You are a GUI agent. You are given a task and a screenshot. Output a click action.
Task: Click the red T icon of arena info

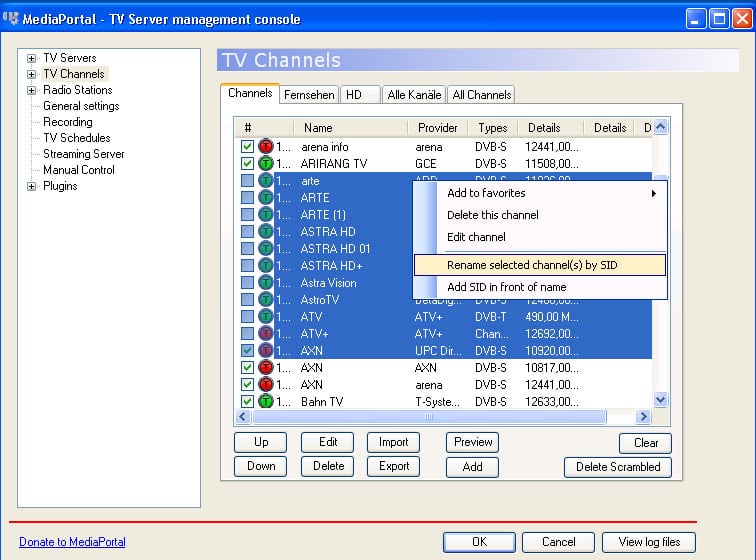pyautogui.click(x=265, y=146)
